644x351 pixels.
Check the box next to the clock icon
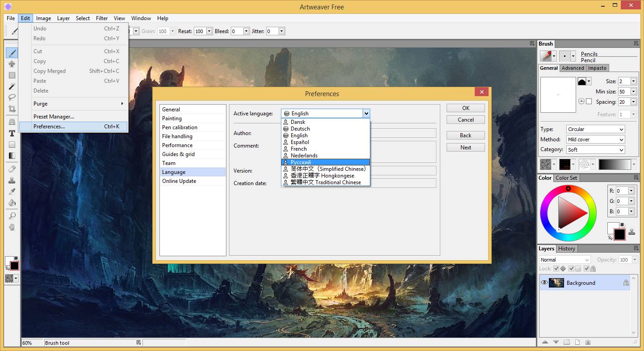[x=589, y=101]
